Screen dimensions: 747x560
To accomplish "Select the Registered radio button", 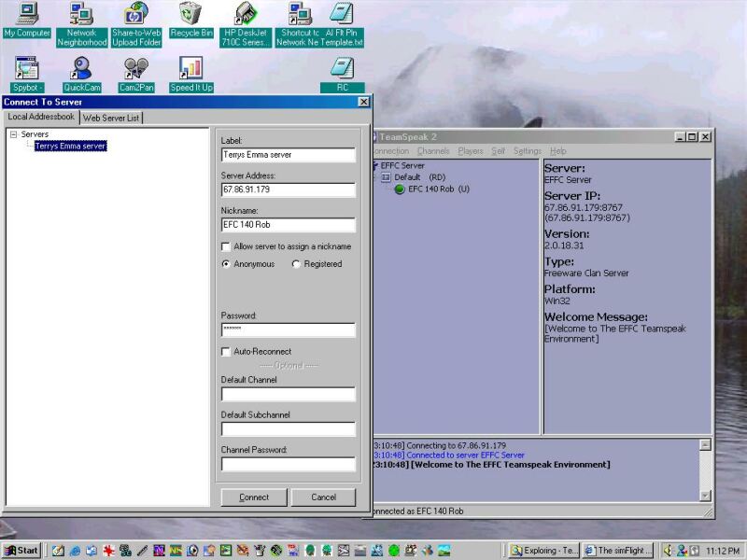I will [x=296, y=264].
